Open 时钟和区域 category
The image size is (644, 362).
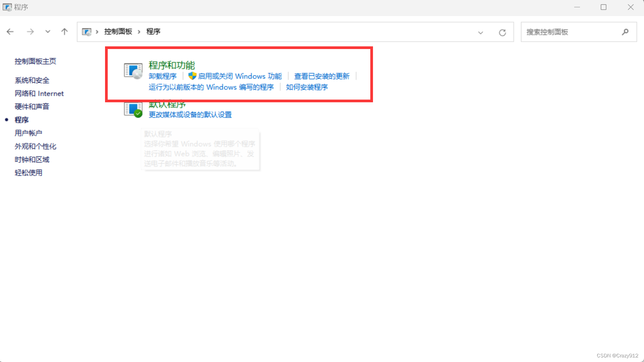point(32,159)
